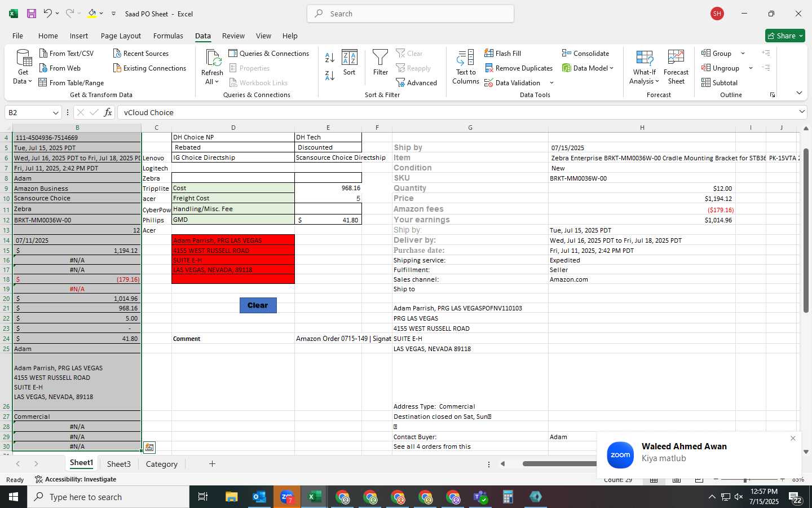The height and width of the screenshot is (508, 812).
Task: Switch to Sheet3 worksheet
Action: (118, 464)
